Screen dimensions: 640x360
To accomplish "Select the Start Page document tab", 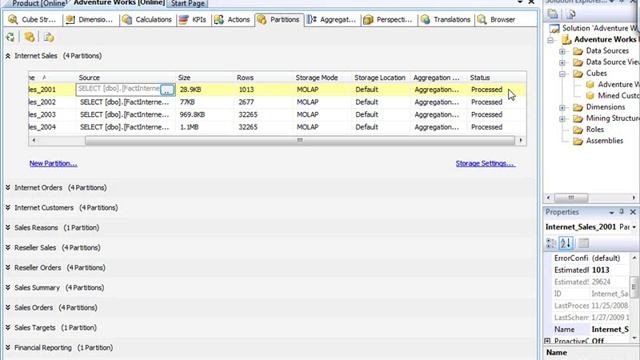I will pyautogui.click(x=187, y=3).
